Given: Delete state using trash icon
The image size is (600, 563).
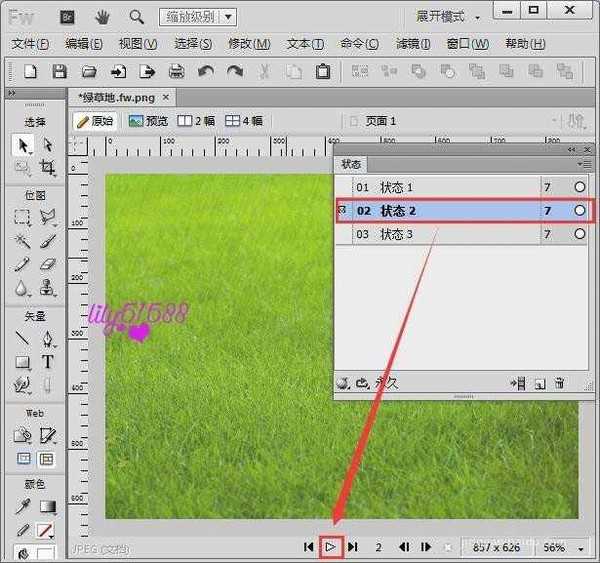Looking at the screenshot, I should pyautogui.click(x=560, y=382).
